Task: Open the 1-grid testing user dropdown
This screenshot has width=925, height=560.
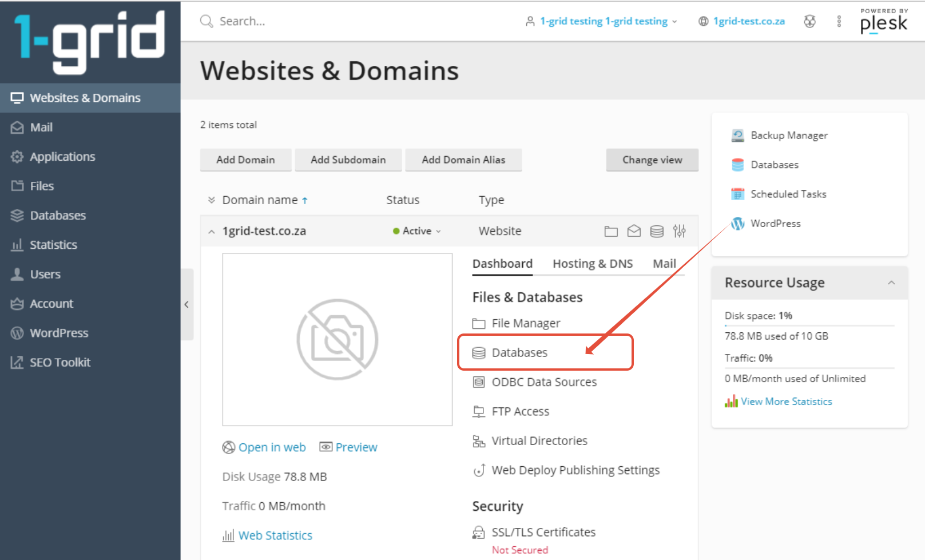Action: 601,21
